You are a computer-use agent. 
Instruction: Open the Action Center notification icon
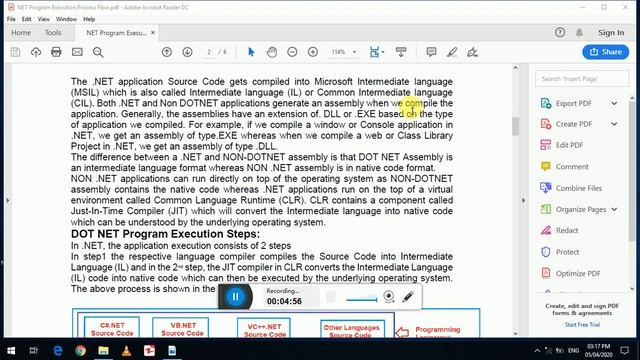624,351
